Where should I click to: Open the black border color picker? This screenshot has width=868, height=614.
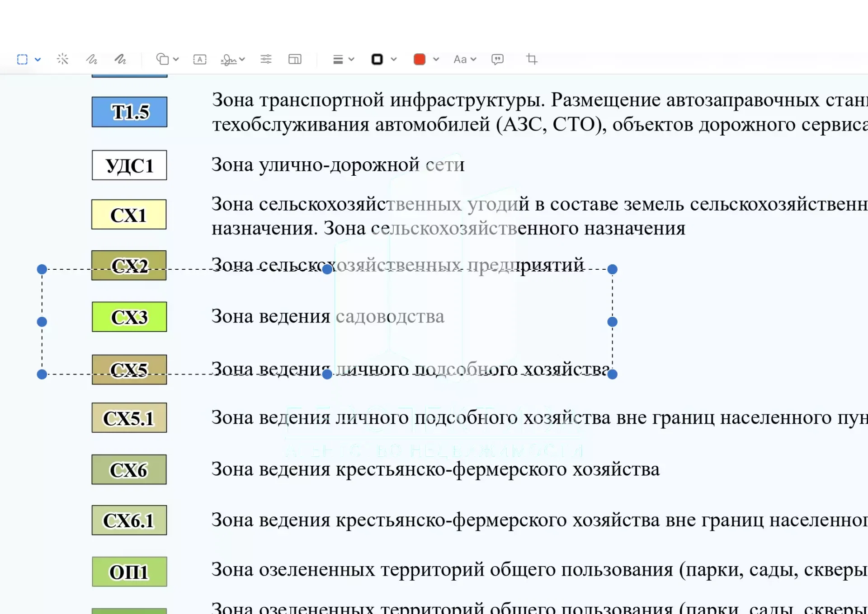377,59
